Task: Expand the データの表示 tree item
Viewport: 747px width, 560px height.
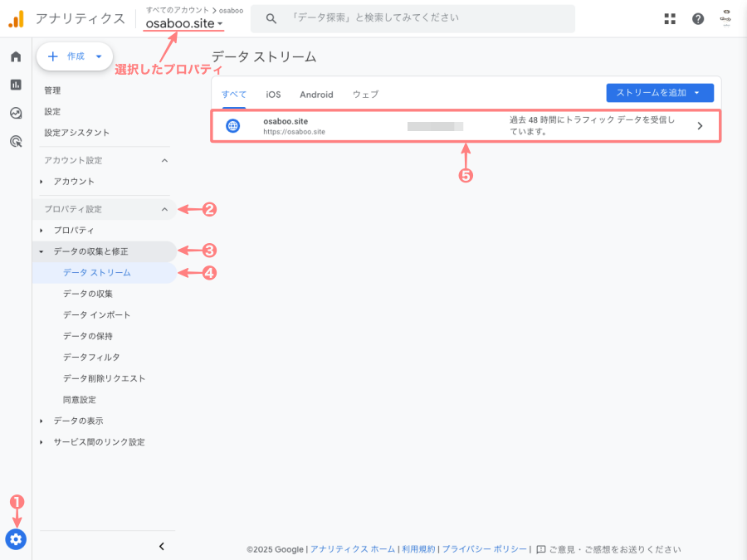Action: pyautogui.click(x=41, y=421)
